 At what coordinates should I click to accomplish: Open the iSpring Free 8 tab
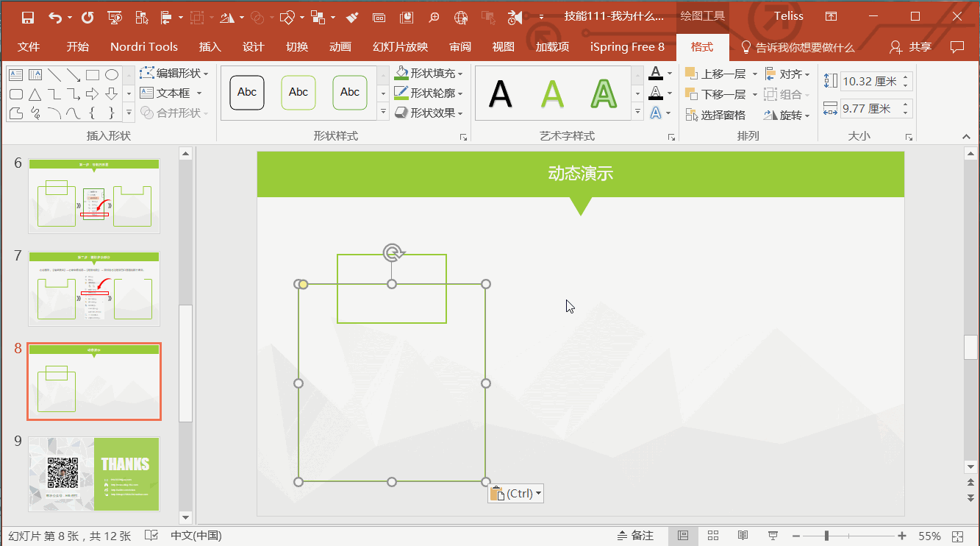[627, 47]
